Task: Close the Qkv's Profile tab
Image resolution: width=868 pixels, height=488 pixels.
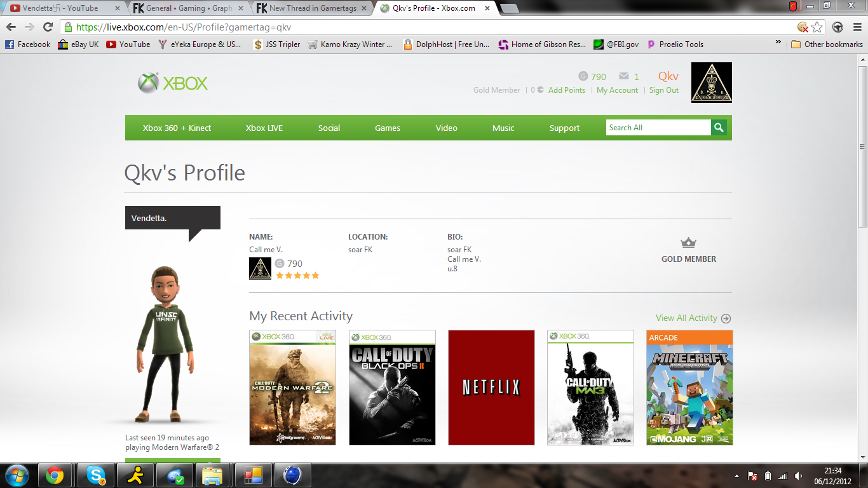Action: 487,8
